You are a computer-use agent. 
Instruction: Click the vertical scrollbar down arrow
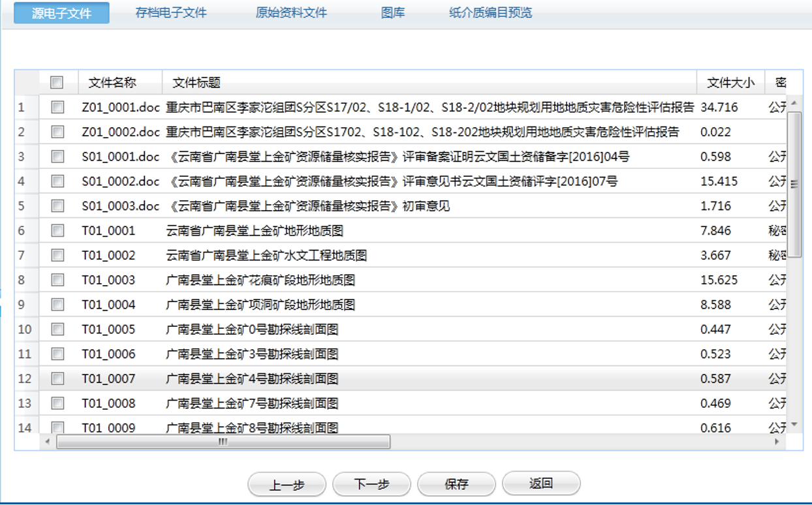pyautogui.click(x=794, y=425)
